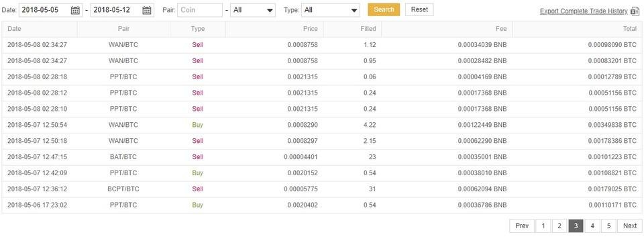Open the Type filter dropdown
The image size is (644, 243).
point(330,10)
